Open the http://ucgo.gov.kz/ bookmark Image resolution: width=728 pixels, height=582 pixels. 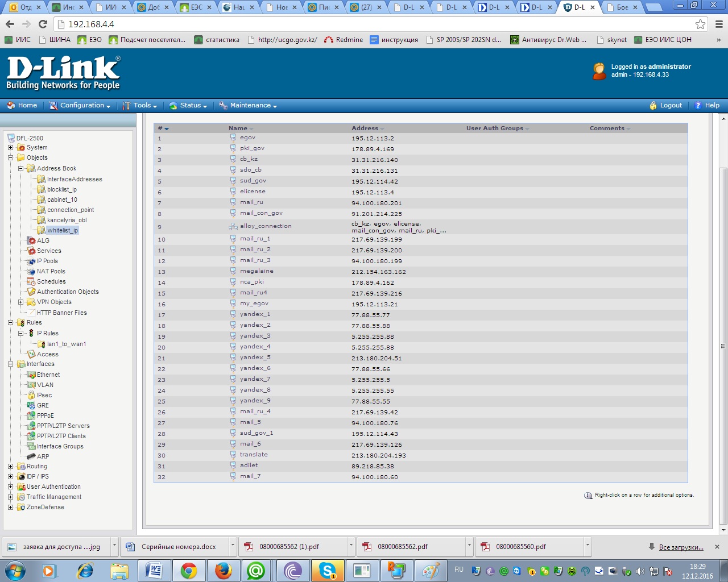[283, 40]
